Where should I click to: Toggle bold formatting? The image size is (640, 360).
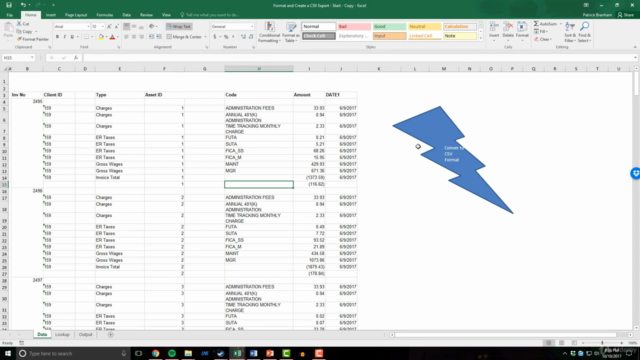tap(57, 37)
